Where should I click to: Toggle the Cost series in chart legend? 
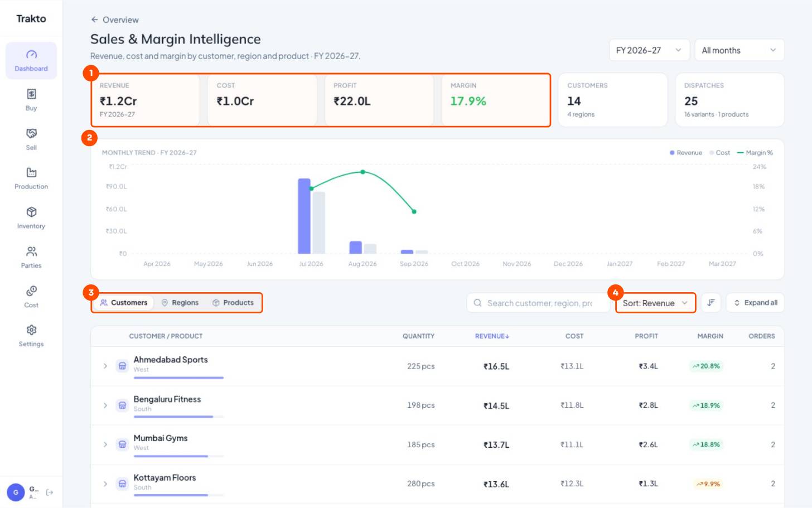click(x=719, y=153)
